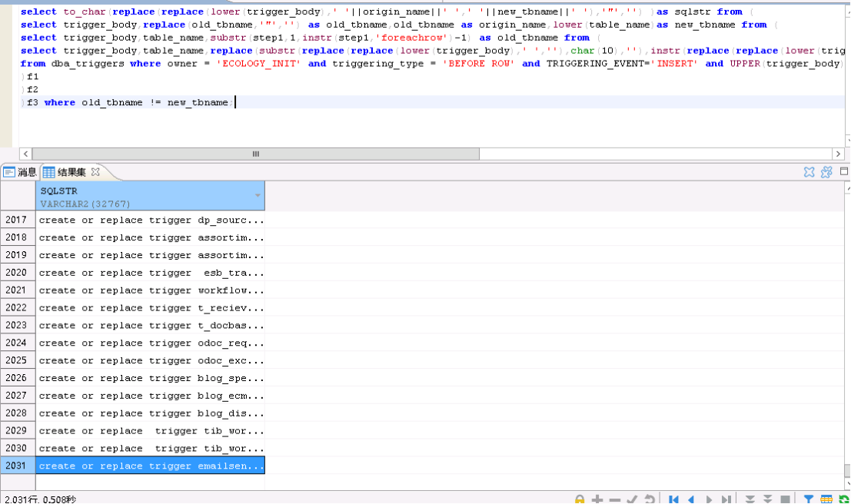This screenshot has width=851, height=504.
Task: Go to previous record arrow
Action: point(691,499)
